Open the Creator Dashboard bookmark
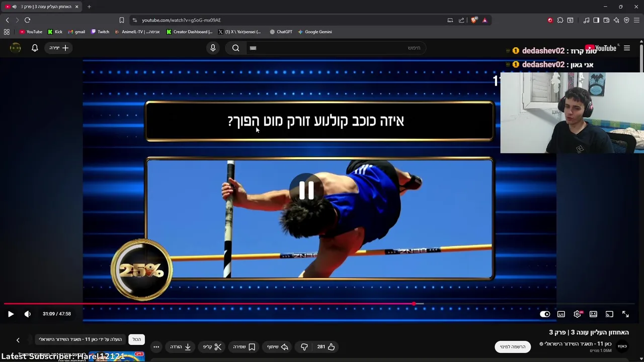644x362 pixels. pyautogui.click(x=189, y=32)
